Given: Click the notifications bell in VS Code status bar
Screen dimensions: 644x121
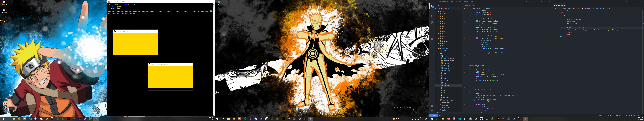Looking at the screenshot, I should [x=642, y=116].
